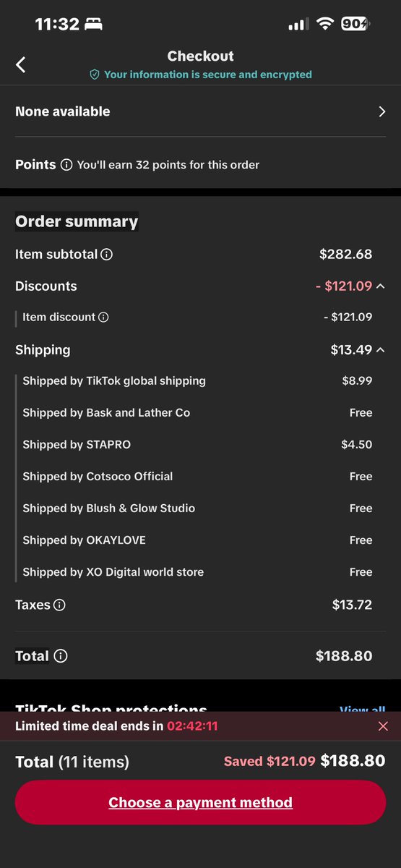401x868 pixels.
Task: Tap the secure shield icon
Action: tap(94, 75)
